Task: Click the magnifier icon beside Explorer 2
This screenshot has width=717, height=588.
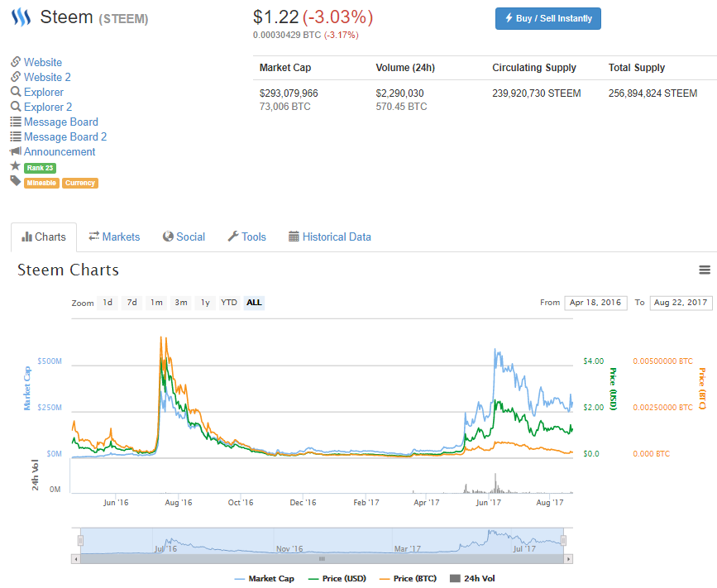Action: [16, 107]
